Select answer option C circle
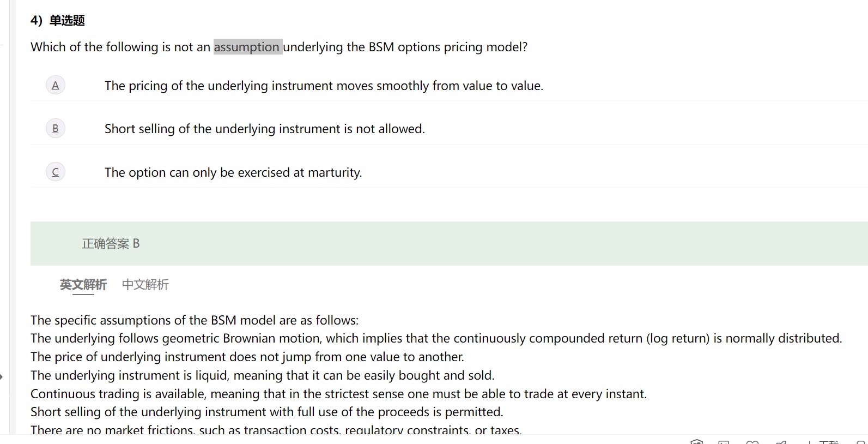This screenshot has height=444, width=868. click(x=56, y=172)
